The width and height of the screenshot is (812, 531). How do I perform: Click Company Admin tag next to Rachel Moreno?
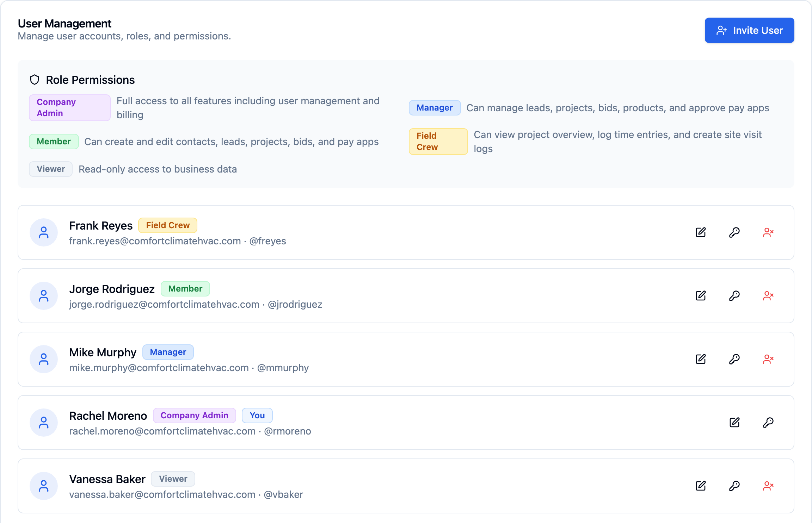click(x=195, y=416)
